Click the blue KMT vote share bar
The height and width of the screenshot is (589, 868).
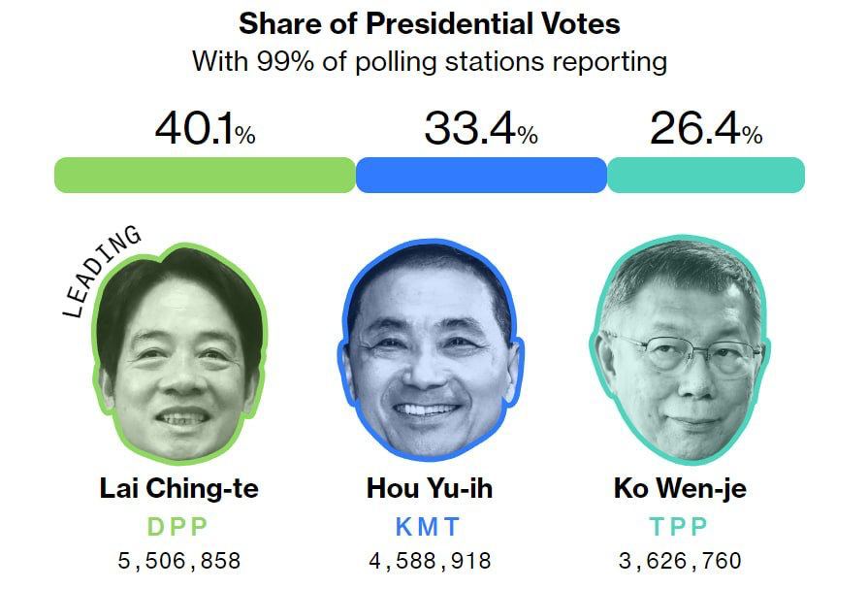(481, 175)
